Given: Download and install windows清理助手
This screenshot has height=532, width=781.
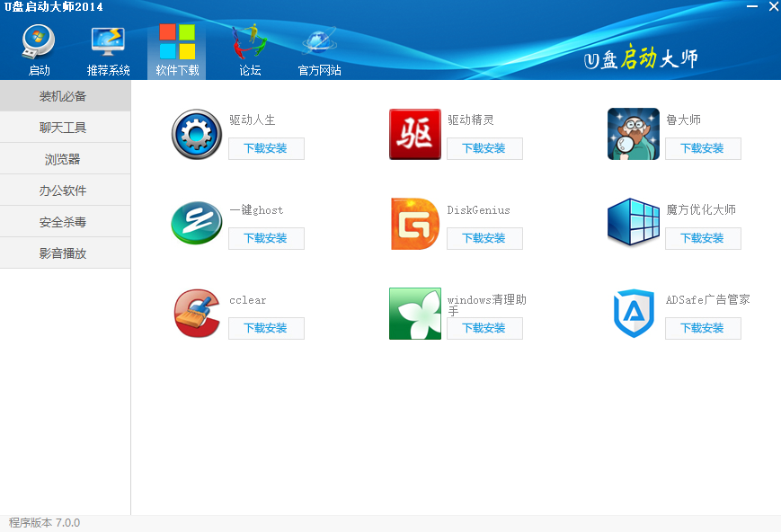Looking at the screenshot, I should pyautogui.click(x=484, y=328).
